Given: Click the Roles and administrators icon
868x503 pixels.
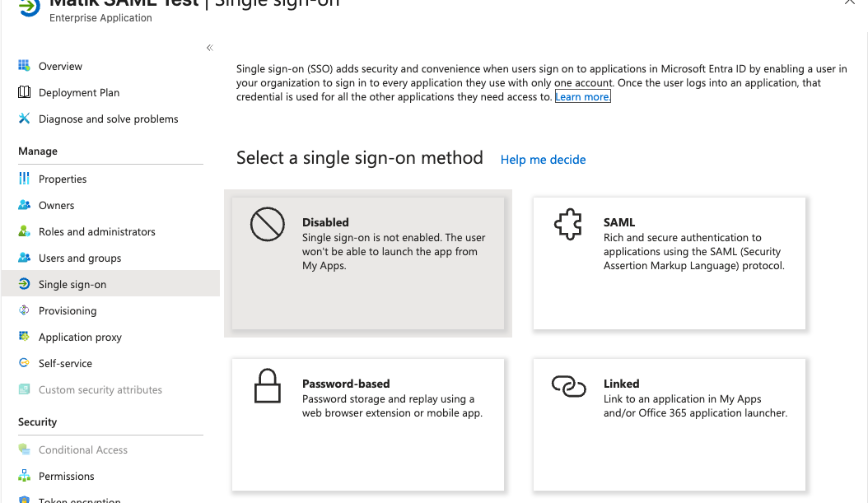Looking at the screenshot, I should [x=25, y=231].
